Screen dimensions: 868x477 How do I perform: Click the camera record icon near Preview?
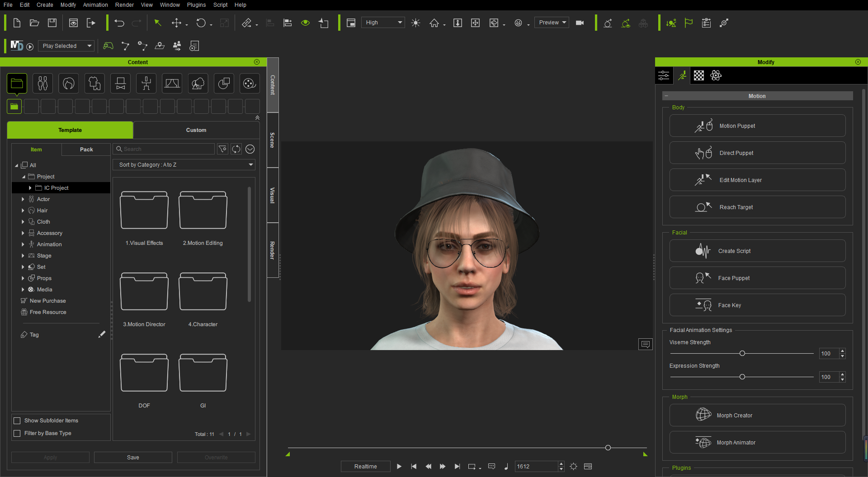pyautogui.click(x=580, y=23)
